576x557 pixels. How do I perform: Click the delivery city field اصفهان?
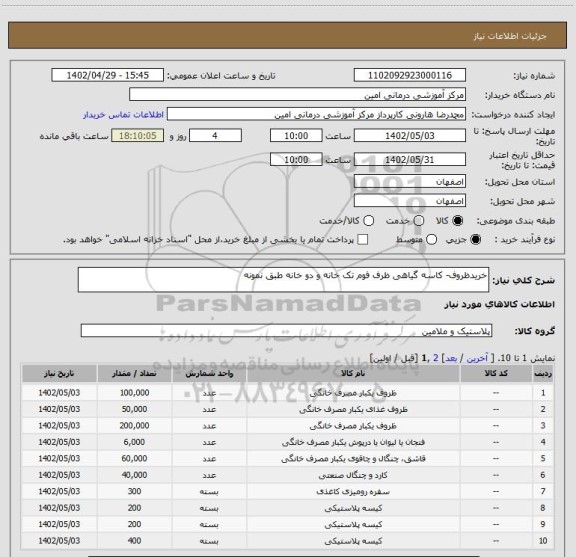[410, 201]
